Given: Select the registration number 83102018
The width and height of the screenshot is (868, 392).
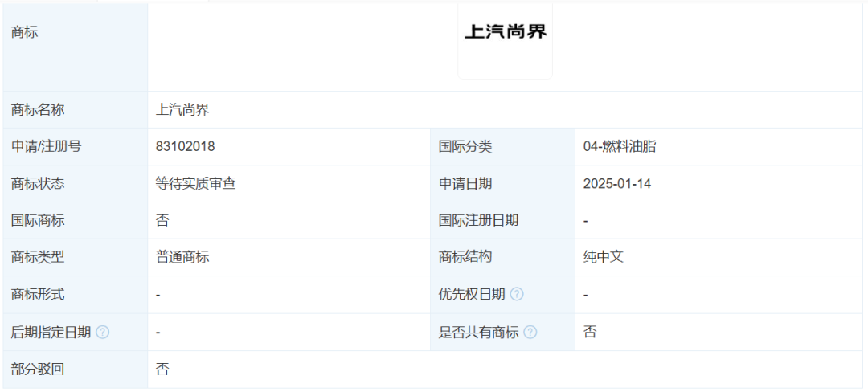Looking at the screenshot, I should tap(186, 146).
